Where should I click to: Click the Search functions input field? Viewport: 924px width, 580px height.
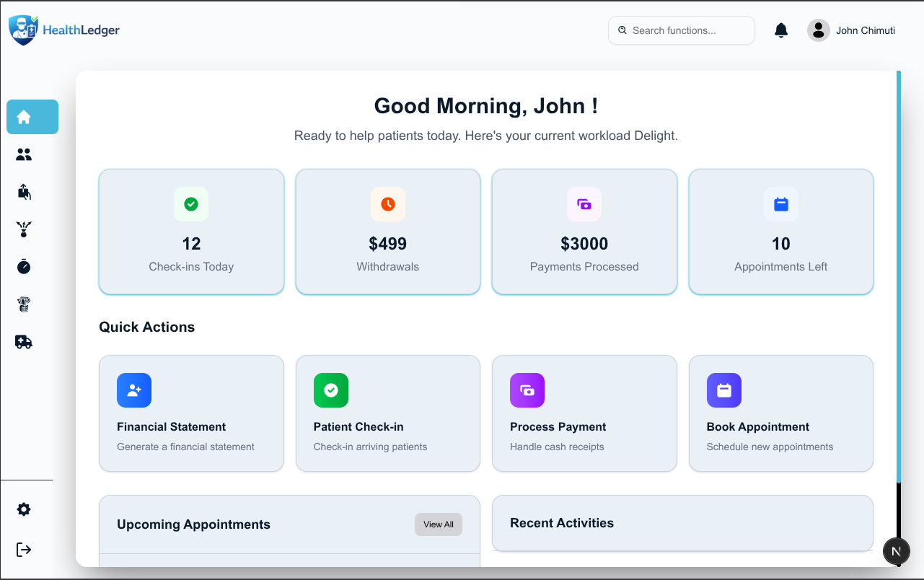point(681,30)
